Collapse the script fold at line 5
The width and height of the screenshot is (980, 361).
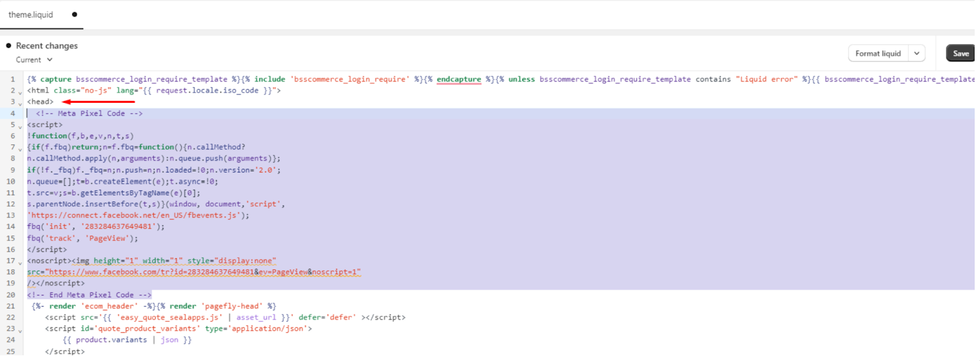click(20, 127)
